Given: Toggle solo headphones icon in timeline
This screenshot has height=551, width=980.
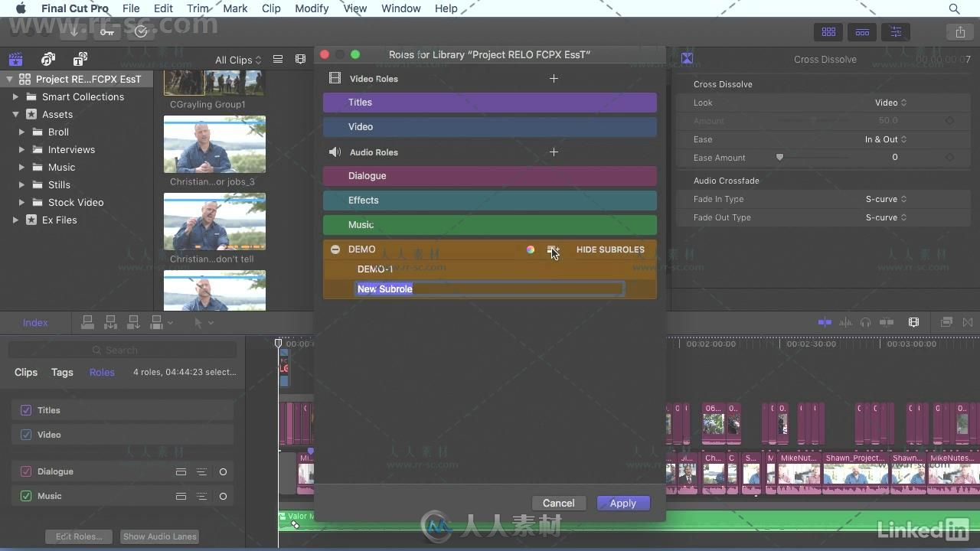Looking at the screenshot, I should coord(865,322).
